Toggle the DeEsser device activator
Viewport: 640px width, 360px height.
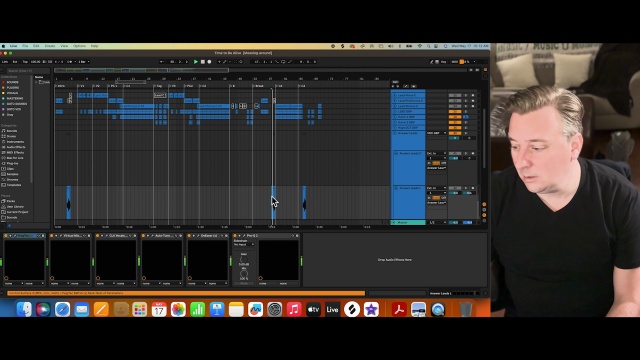(x=189, y=236)
